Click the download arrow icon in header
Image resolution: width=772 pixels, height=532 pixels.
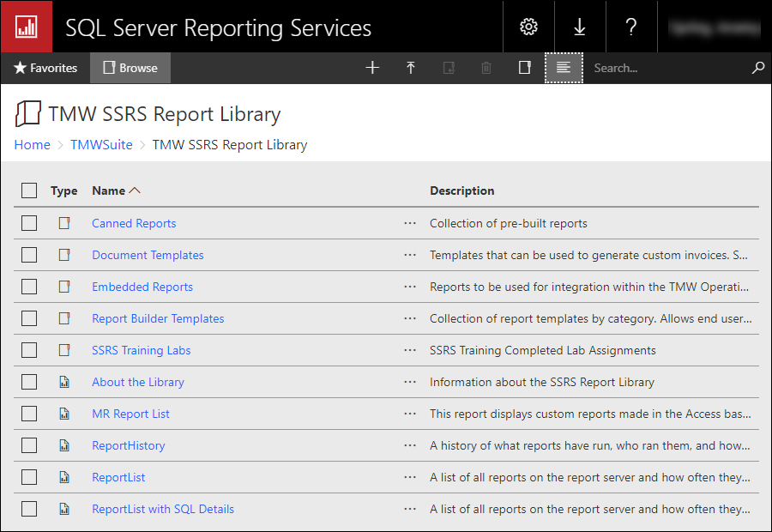[x=580, y=27]
